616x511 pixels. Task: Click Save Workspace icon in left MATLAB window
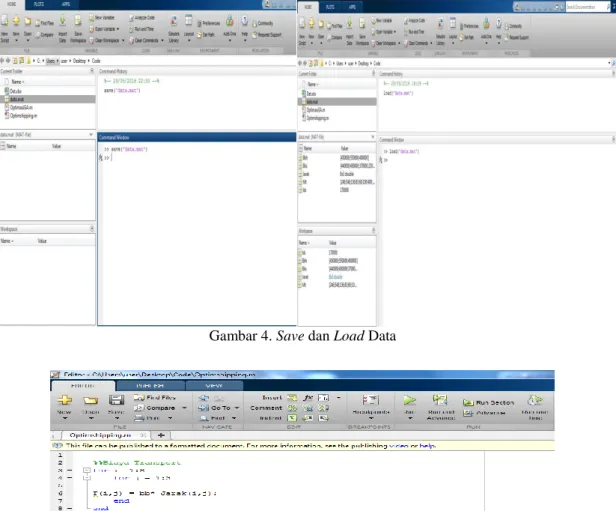coord(78,20)
